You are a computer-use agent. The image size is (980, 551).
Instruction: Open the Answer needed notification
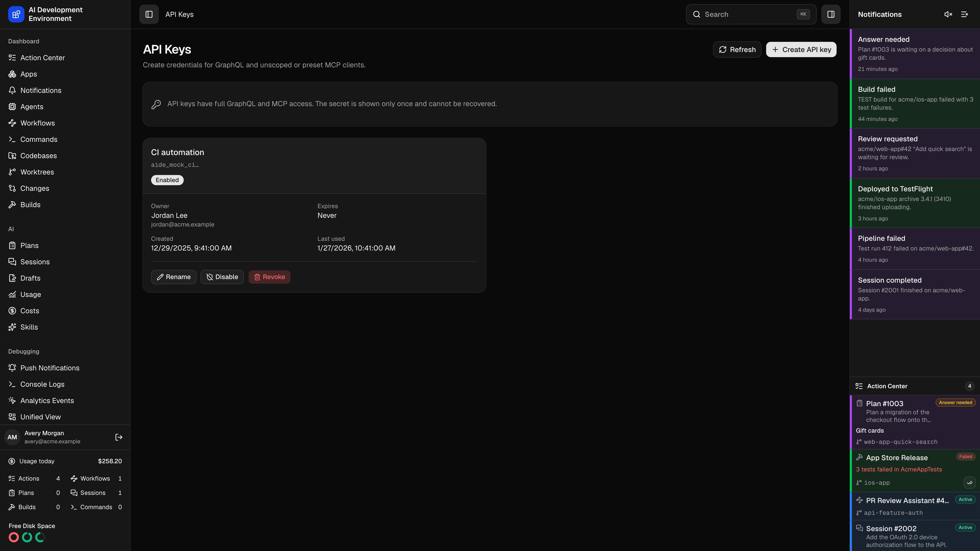click(915, 54)
